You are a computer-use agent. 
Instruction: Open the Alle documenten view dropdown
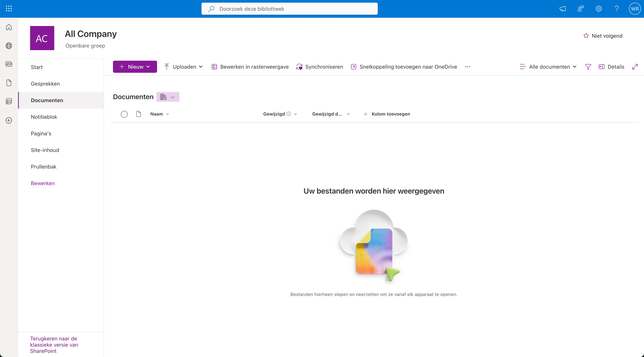[548, 67]
